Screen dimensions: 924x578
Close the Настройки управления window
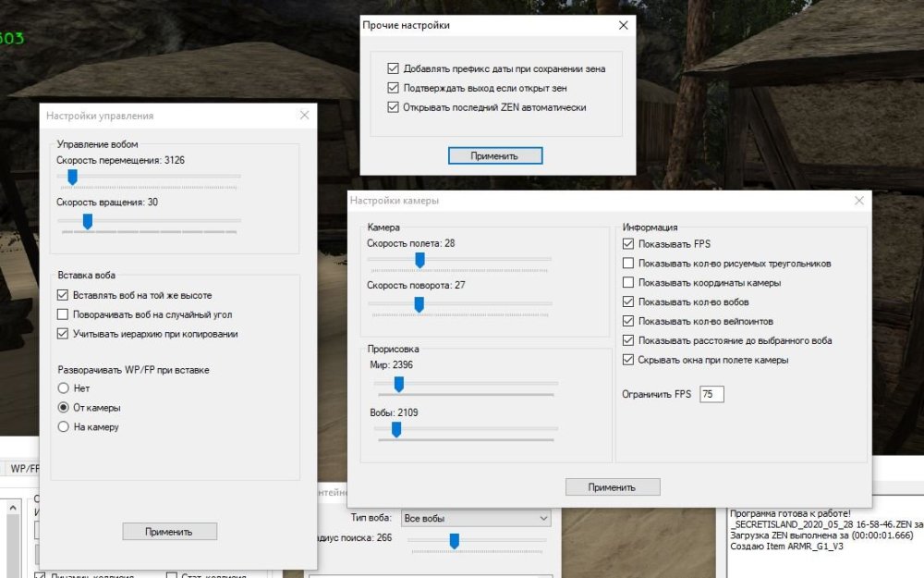click(304, 116)
